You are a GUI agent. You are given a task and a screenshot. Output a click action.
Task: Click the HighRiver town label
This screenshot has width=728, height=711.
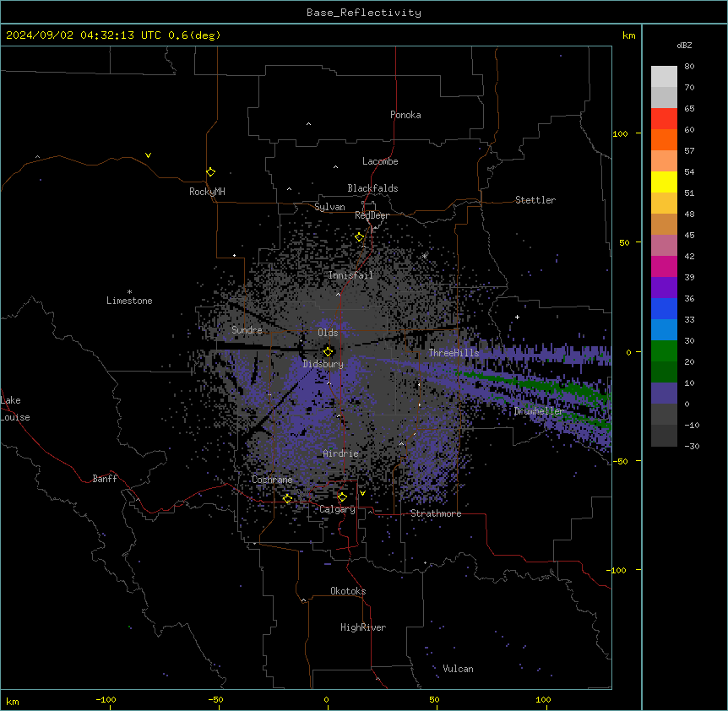[363, 627]
